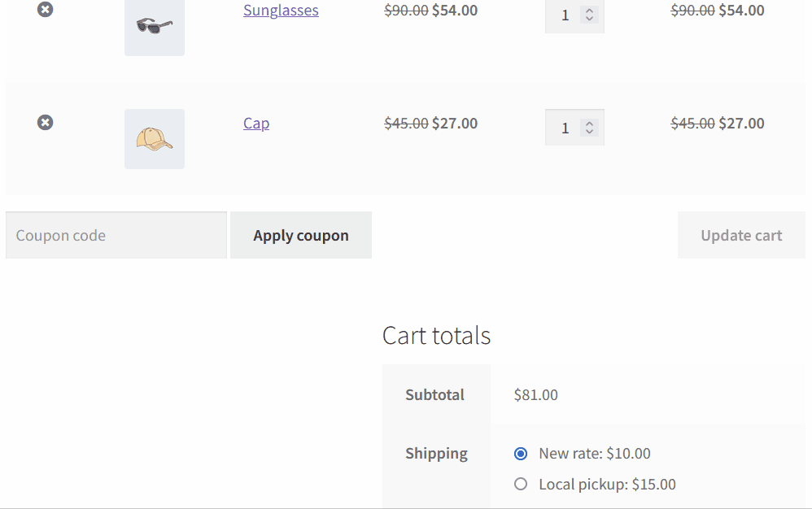This screenshot has height=509, width=812.
Task: Remove Cap from cart via X icon
Action: 45,122
